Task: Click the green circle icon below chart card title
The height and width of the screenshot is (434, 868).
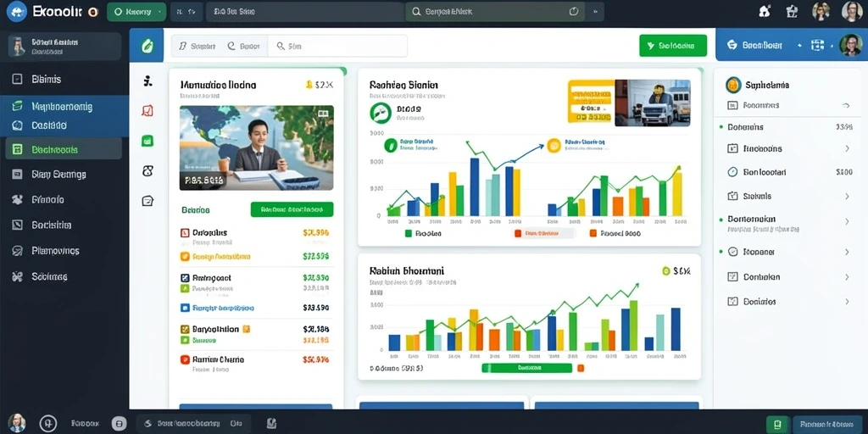Action: pos(381,113)
